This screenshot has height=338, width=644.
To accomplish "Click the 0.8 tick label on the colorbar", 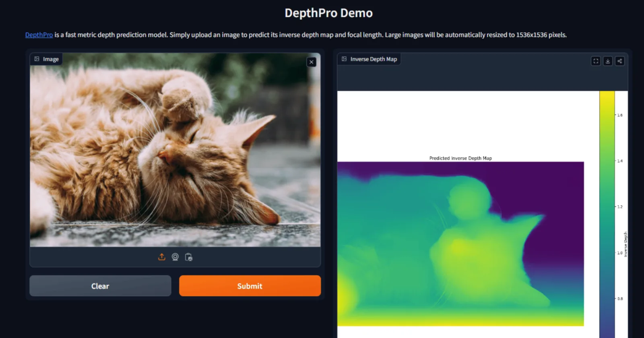I will (620, 299).
